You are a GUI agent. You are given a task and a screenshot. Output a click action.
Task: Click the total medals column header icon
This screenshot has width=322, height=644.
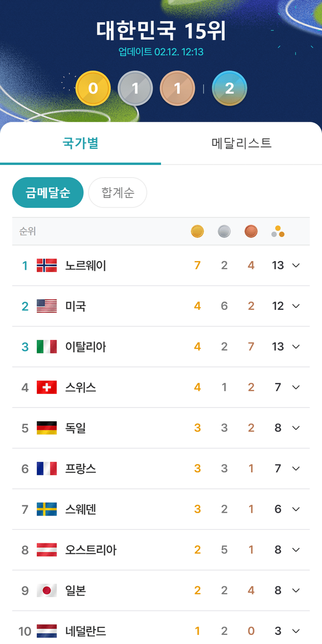click(278, 231)
